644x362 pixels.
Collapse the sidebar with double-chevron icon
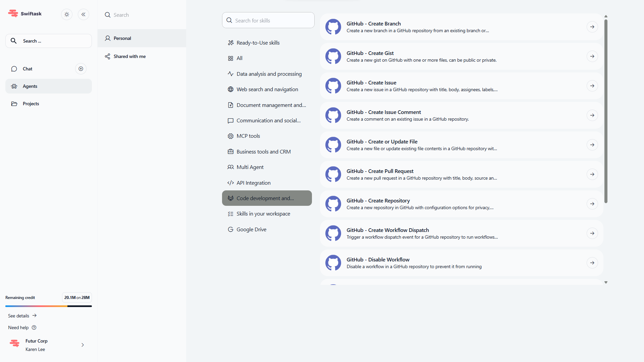click(x=84, y=14)
